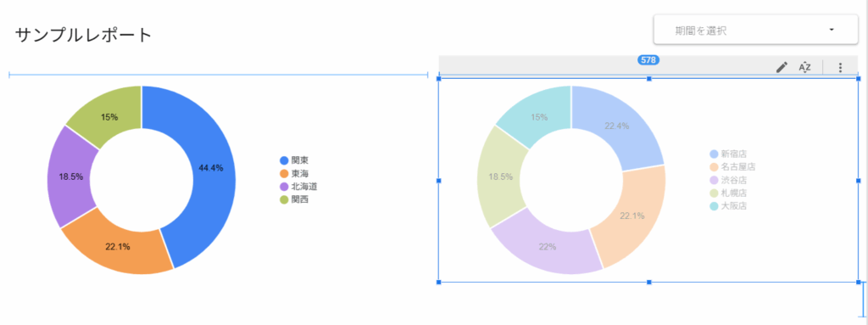Click the 北海道 legend item

[299, 187]
